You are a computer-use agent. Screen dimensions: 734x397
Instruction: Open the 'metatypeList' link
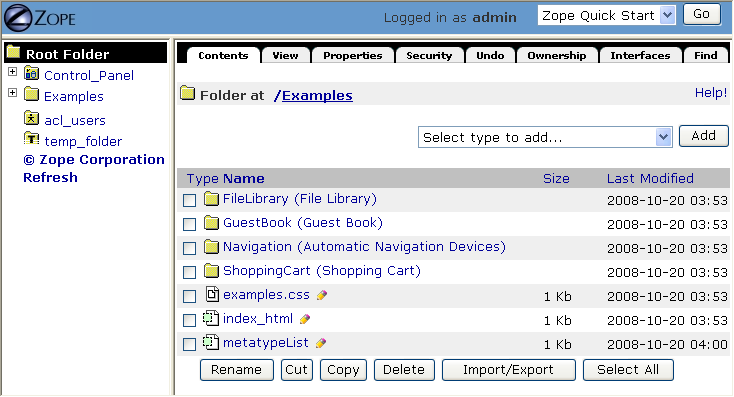click(x=266, y=343)
